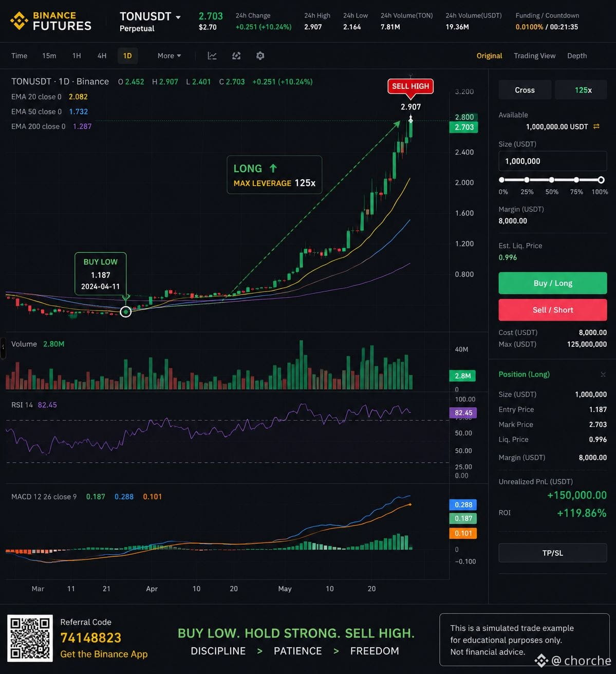Switch to Depth chart view
The height and width of the screenshot is (674, 616).
pyautogui.click(x=577, y=55)
